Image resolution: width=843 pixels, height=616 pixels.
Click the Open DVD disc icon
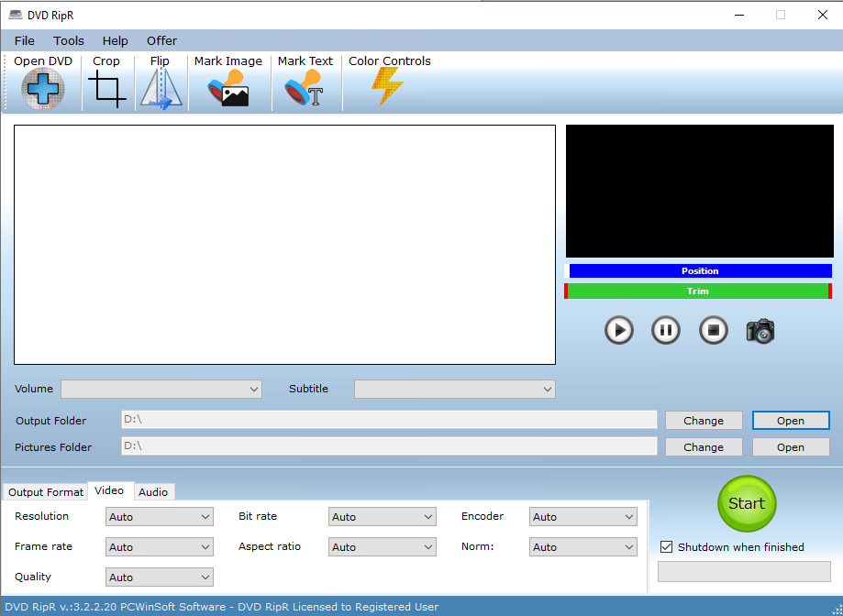point(43,89)
